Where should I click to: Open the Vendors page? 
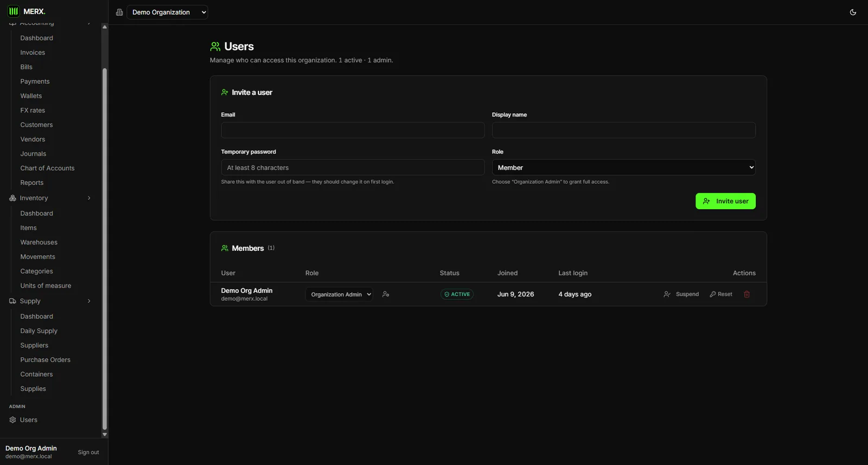pos(33,139)
